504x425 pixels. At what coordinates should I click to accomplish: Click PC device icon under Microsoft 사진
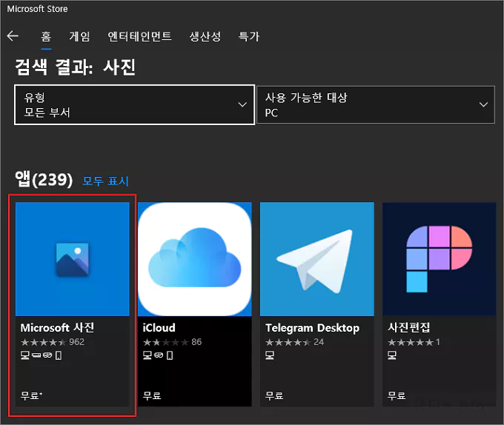tap(25, 355)
